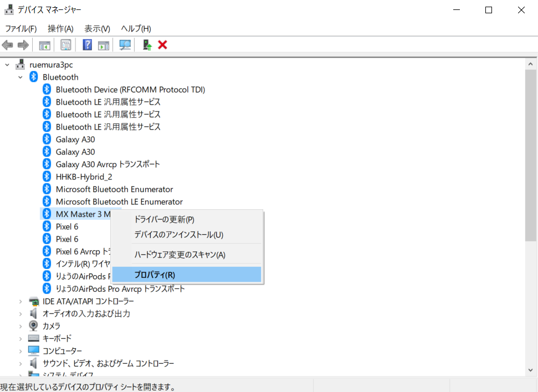
Task: Click the update driver green arrow icon
Action: click(147, 45)
